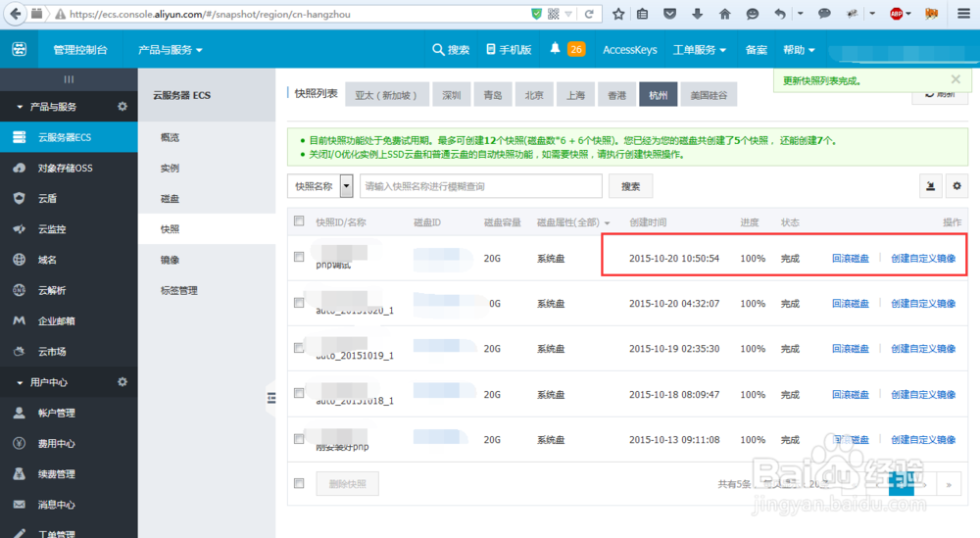This screenshot has width=980, height=538.
Task: Select the snapshot created 2015-10-20 10:50:54
Action: pos(299,257)
